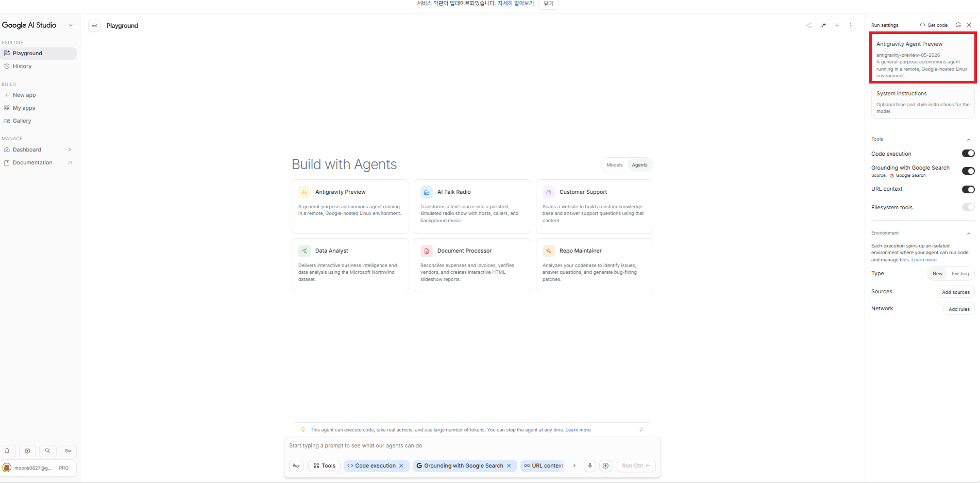Open the moons0827 account menu
The height and width of the screenshot is (483, 980).
[39, 468]
